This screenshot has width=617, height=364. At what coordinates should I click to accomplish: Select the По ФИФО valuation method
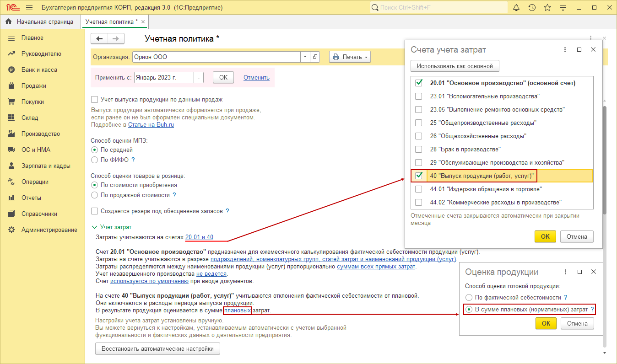[94, 160]
